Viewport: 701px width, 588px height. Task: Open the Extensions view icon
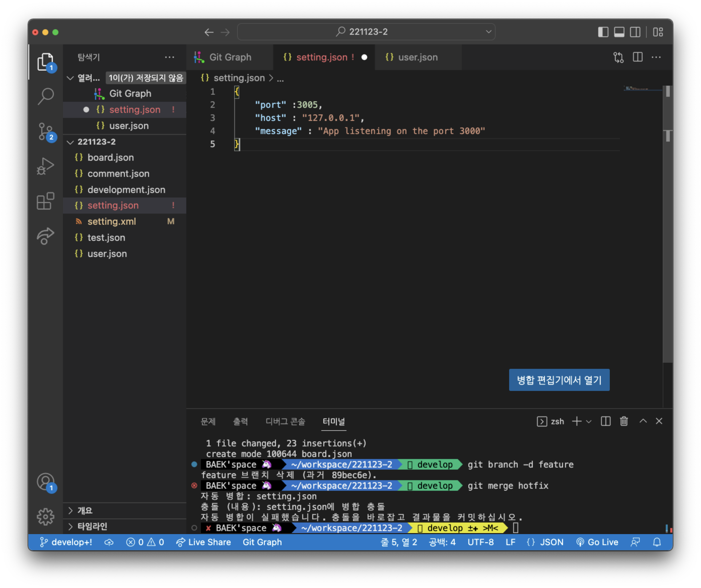tap(45, 201)
